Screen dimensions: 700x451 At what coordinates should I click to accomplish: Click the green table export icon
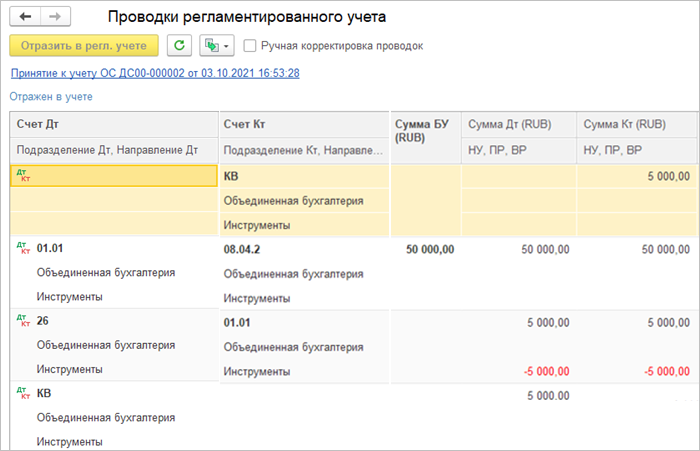click(x=210, y=45)
